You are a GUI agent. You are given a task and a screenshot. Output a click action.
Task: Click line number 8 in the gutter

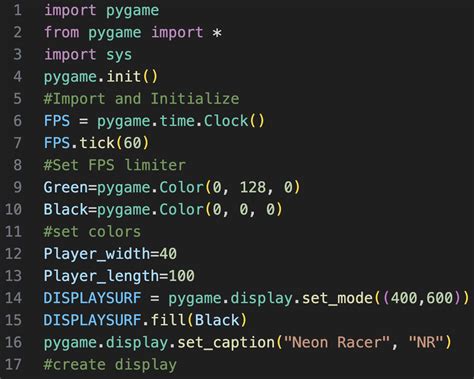tap(18, 165)
